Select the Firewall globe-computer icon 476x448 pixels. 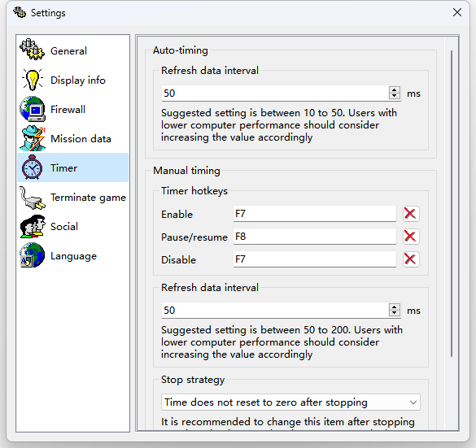[x=33, y=109]
